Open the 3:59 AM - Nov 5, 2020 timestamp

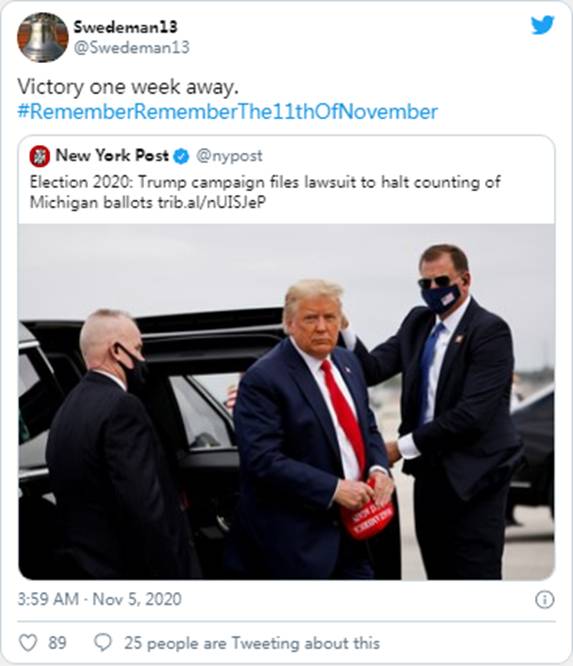pos(99,599)
